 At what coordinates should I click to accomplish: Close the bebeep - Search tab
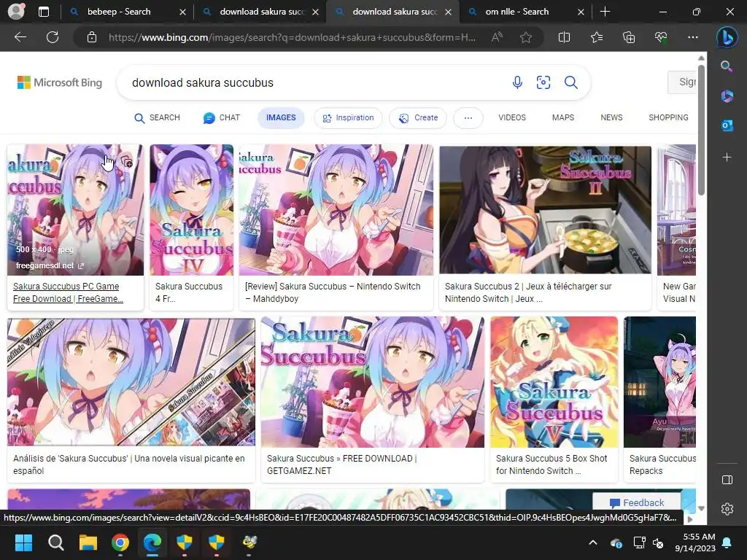(182, 12)
